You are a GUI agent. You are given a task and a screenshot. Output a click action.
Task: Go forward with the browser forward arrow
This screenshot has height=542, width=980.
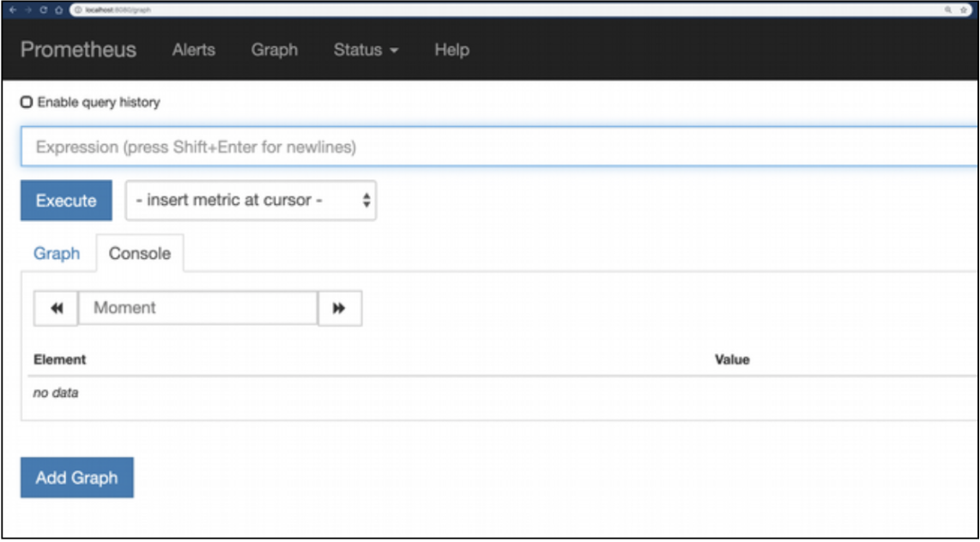point(27,10)
